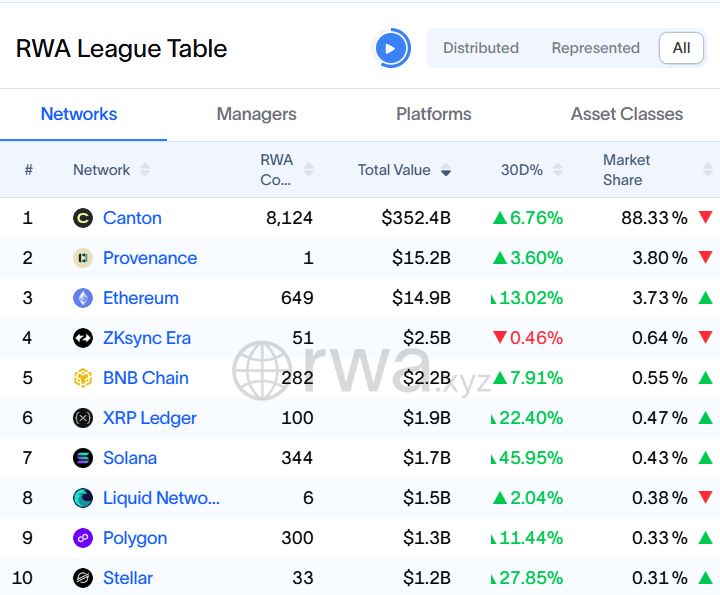The height and width of the screenshot is (595, 720).
Task: Click BNB Chain's 7.91% 30-day change
Action: tap(528, 378)
